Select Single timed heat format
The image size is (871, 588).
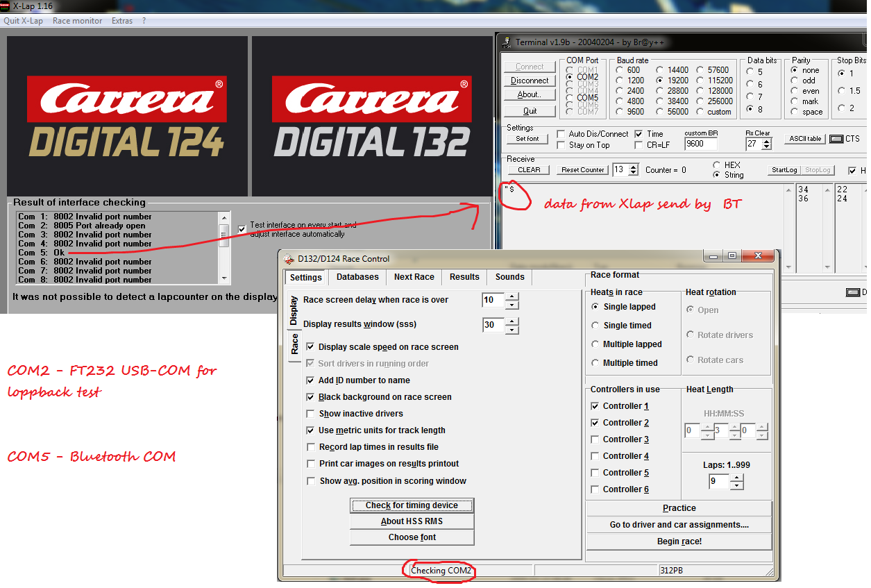(595, 326)
